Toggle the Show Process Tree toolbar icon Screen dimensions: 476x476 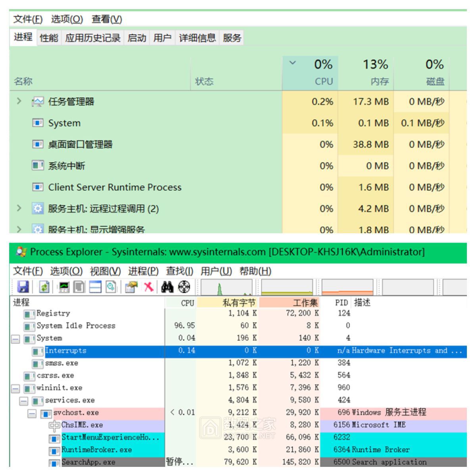pyautogui.click(x=79, y=287)
